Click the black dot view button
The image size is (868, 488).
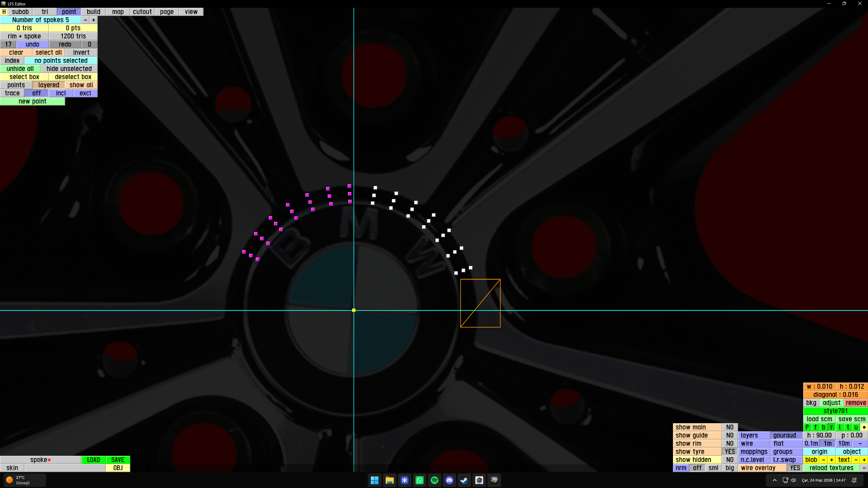(x=864, y=427)
